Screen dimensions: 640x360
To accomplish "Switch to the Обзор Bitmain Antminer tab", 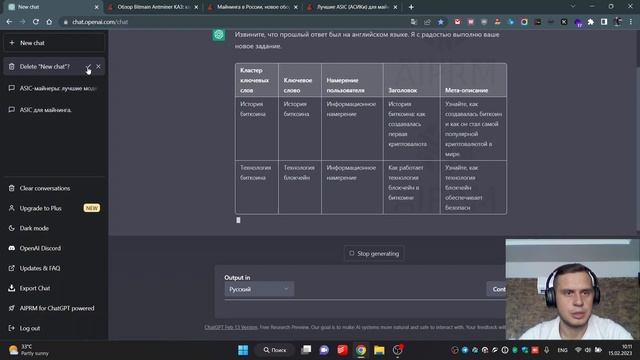I will [x=153, y=7].
